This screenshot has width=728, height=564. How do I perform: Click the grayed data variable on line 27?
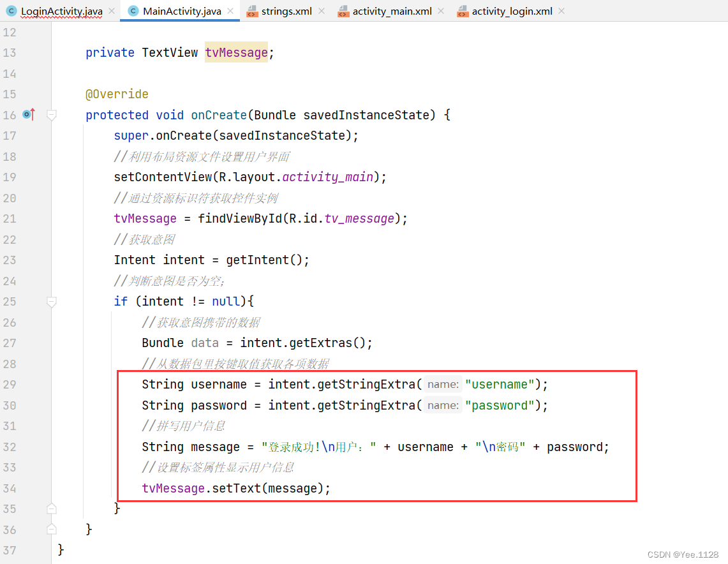coord(205,343)
